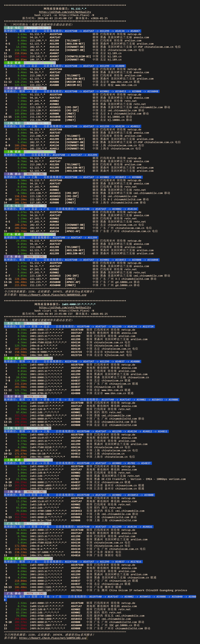Click the 'Verizon -> 4837' route tag
Viewport: 200px width, 644px height.
click(38, 460)
